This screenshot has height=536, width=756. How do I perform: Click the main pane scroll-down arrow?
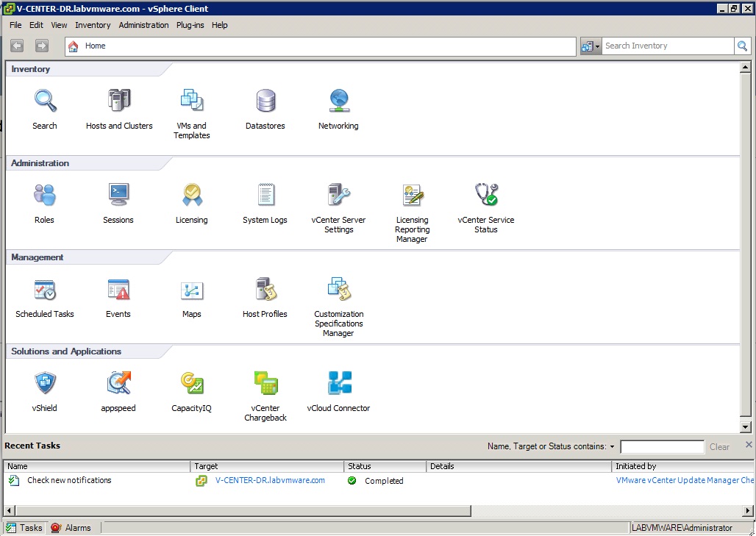click(746, 426)
